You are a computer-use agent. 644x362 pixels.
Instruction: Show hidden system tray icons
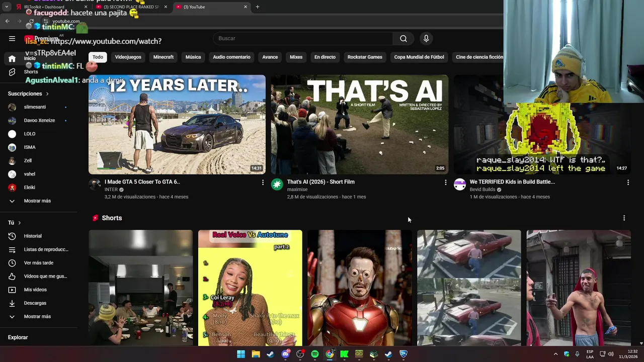point(555,354)
